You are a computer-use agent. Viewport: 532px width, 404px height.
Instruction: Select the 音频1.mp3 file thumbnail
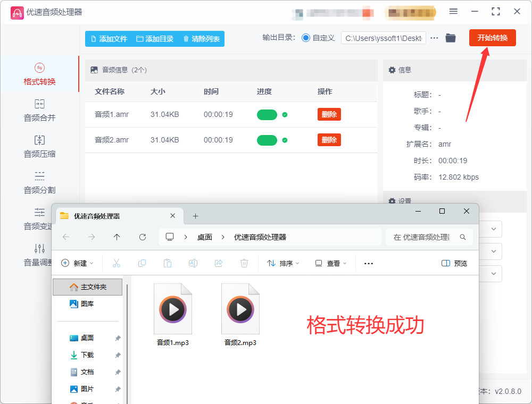(x=173, y=309)
